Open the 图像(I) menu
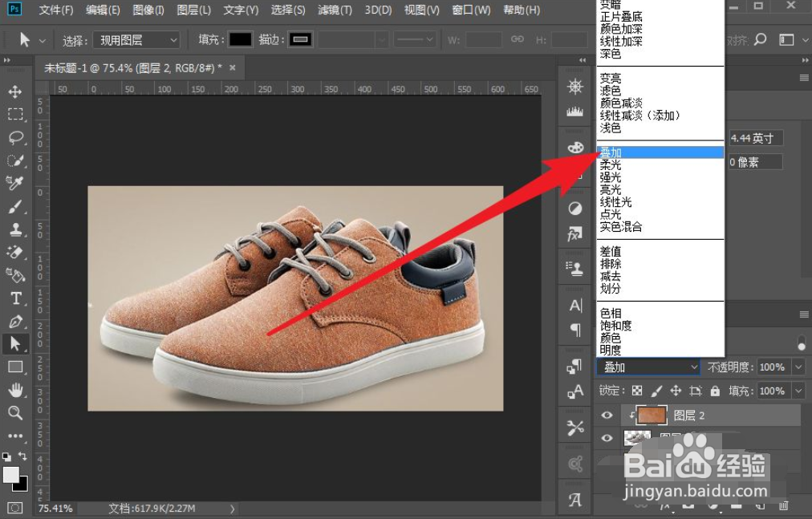This screenshot has width=812, height=519. [x=148, y=10]
